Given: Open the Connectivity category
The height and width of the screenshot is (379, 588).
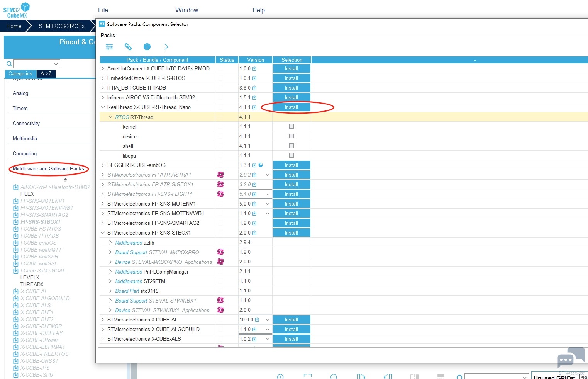Looking at the screenshot, I should [x=26, y=124].
